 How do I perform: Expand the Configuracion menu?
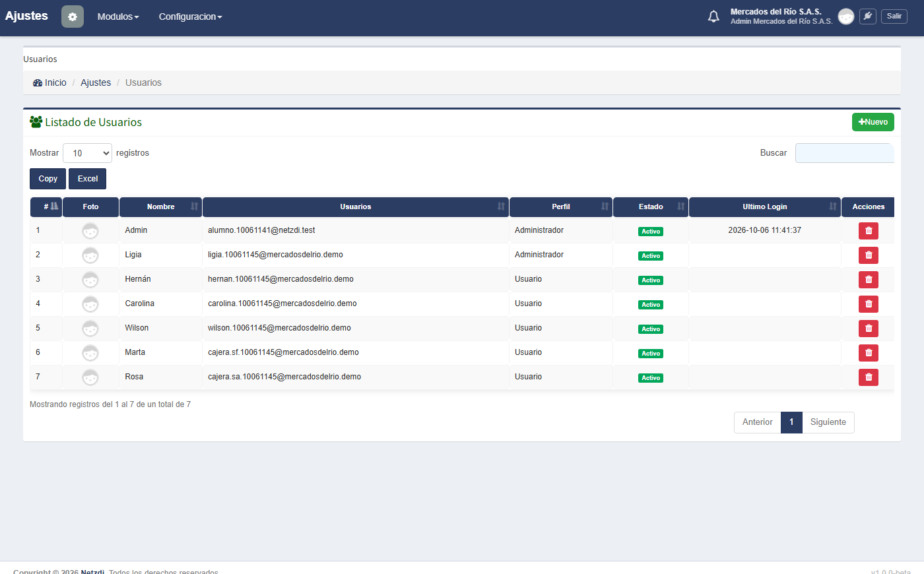tap(190, 16)
